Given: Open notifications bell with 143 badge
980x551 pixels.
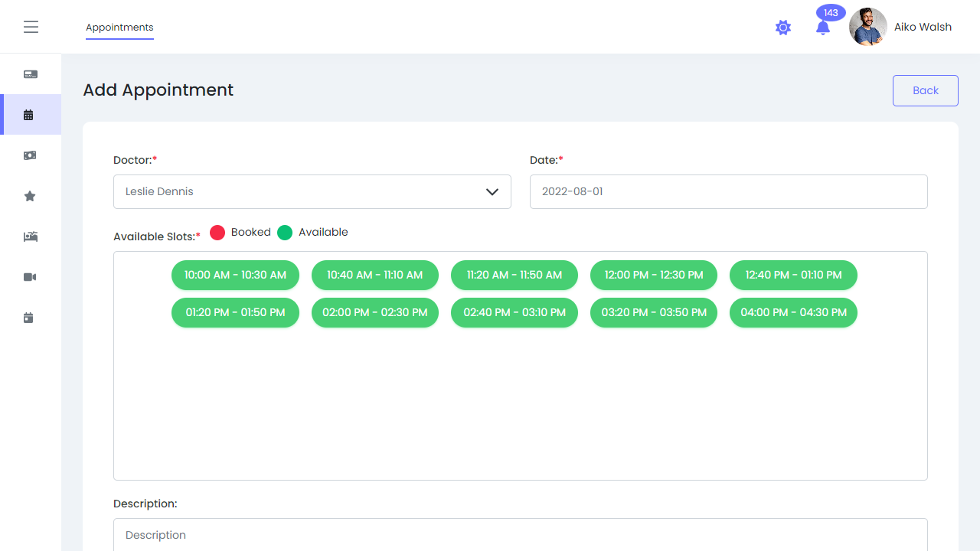Looking at the screenshot, I should [823, 28].
